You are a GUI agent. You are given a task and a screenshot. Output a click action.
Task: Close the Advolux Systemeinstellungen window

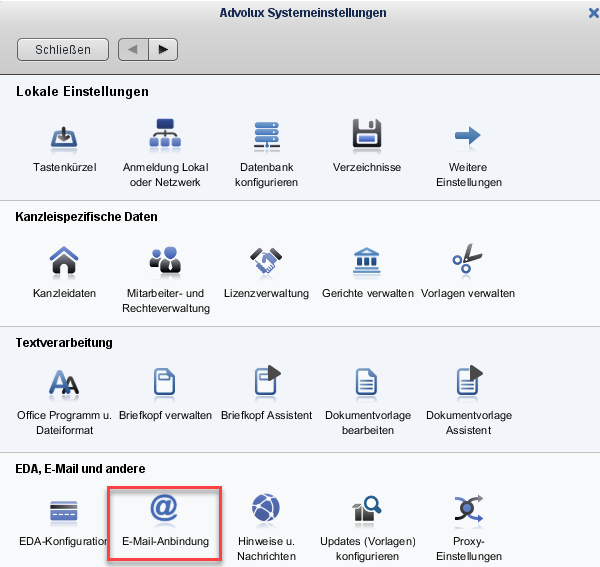coord(593,13)
